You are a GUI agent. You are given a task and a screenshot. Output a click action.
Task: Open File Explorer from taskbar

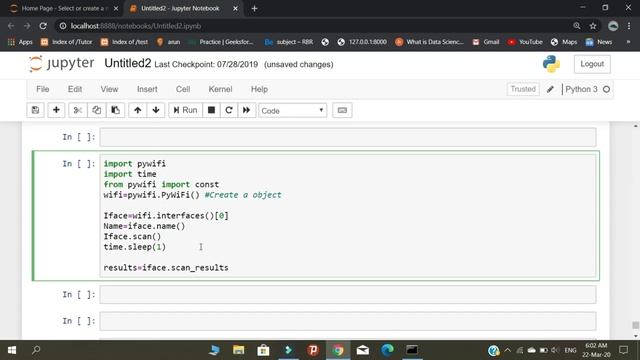238,350
